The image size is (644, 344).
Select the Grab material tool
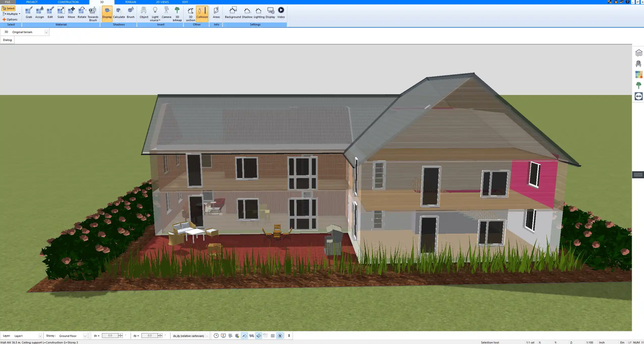point(29,12)
